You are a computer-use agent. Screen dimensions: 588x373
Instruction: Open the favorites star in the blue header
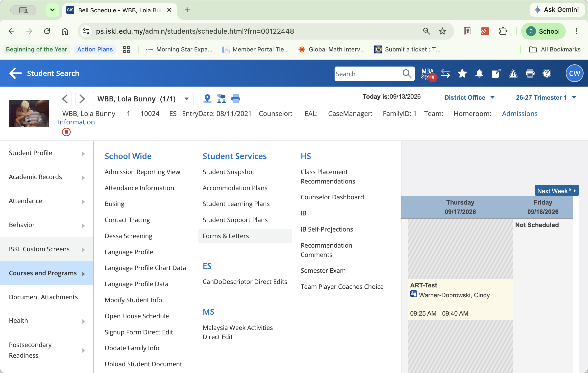[x=462, y=73]
